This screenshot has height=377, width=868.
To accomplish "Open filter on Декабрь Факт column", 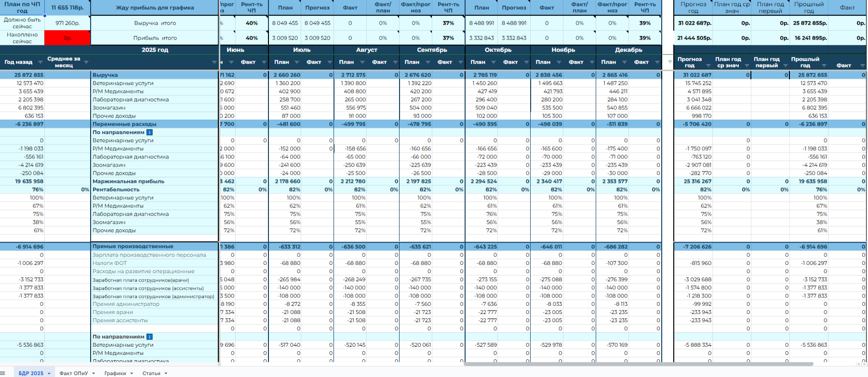I will 657,62.
